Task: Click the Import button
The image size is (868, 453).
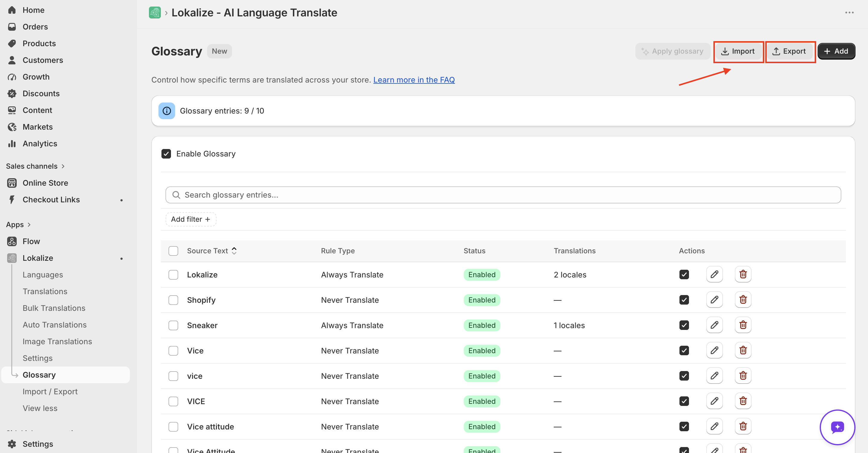Action: click(x=738, y=51)
